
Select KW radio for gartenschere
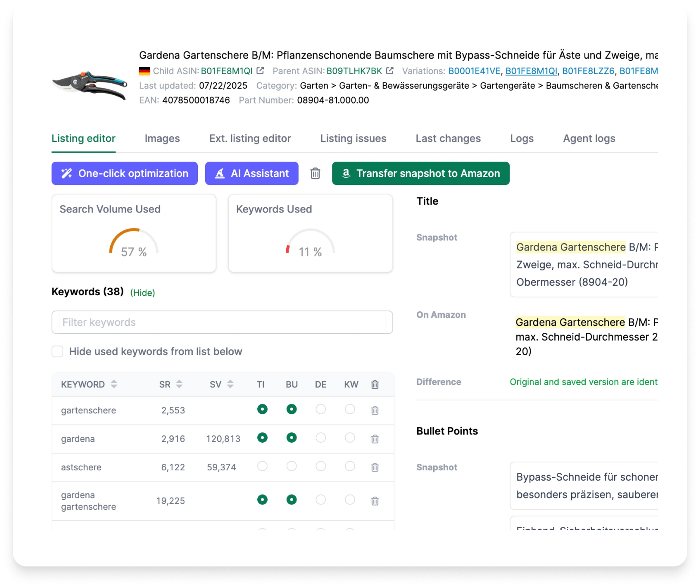pos(350,409)
